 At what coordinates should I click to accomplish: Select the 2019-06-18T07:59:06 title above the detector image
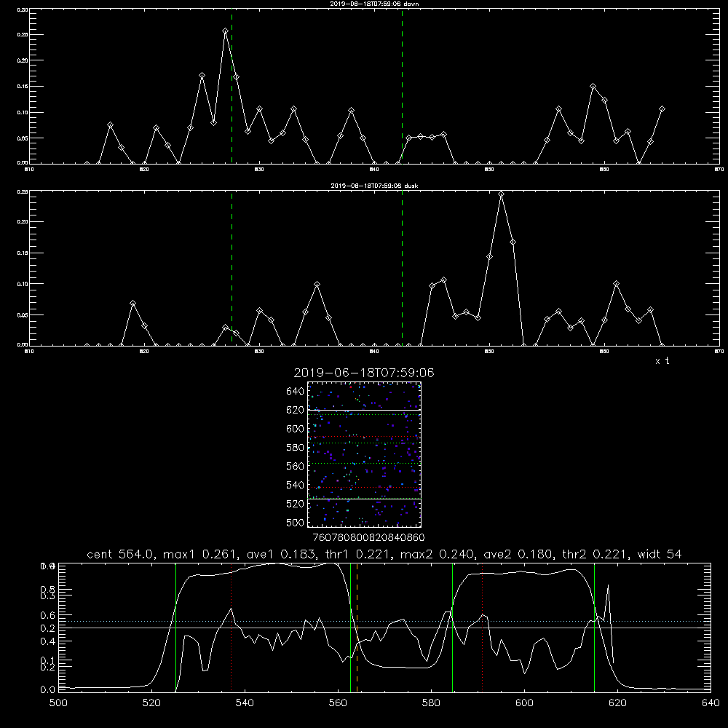pos(364,373)
